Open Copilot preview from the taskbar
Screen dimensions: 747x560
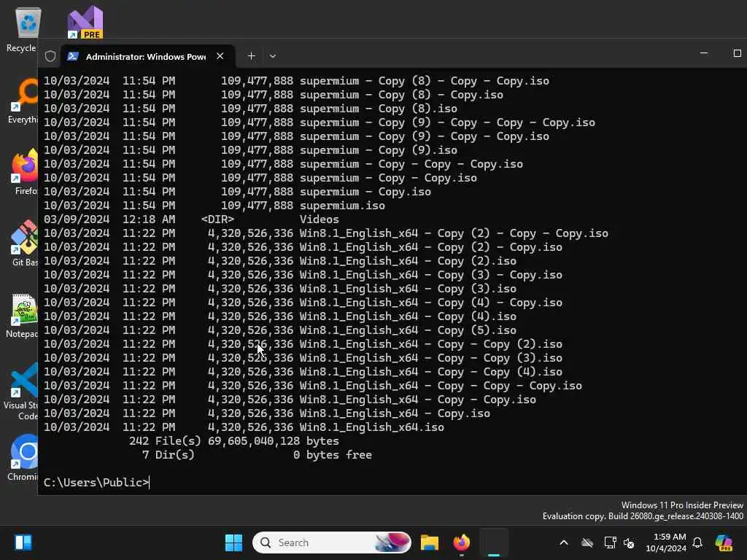click(724, 542)
